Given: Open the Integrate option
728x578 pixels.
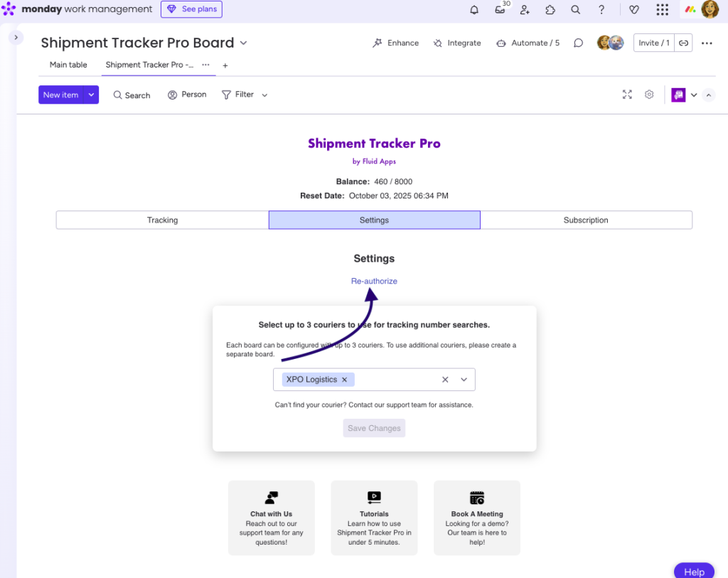Looking at the screenshot, I should tap(457, 43).
